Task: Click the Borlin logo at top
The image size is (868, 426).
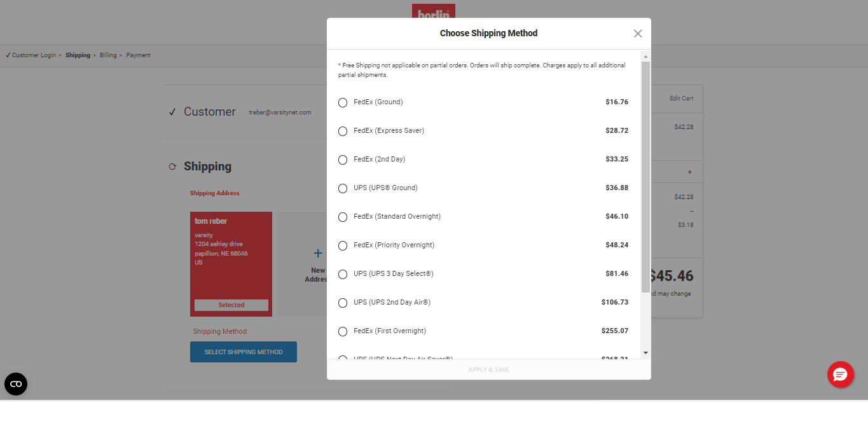Action: (x=434, y=11)
